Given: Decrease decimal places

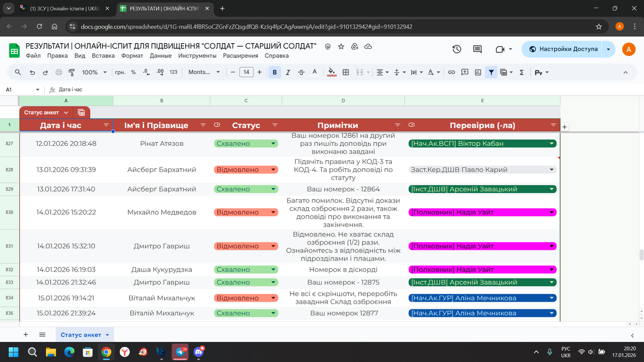Looking at the screenshot, I should pyautogui.click(x=146, y=72).
